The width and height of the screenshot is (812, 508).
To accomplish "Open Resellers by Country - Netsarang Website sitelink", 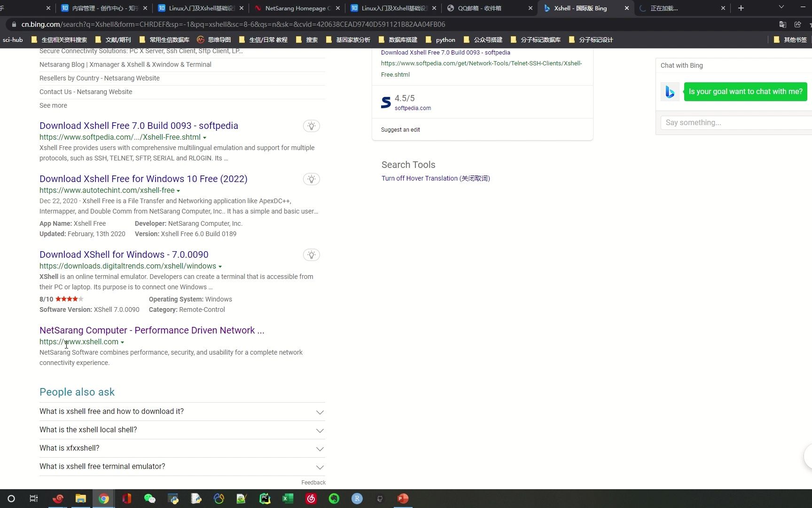I will (x=100, y=78).
